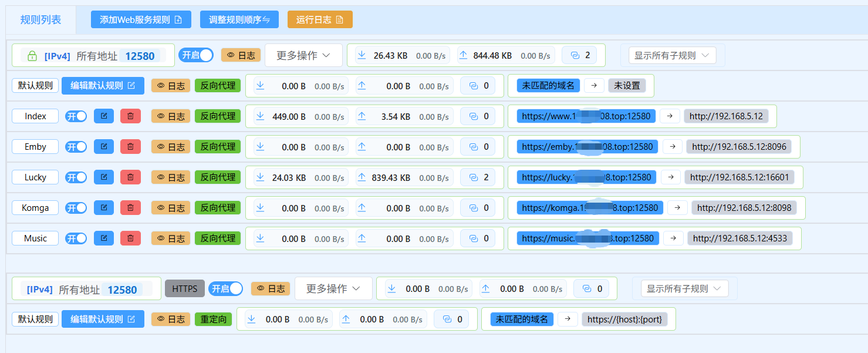The height and width of the screenshot is (353, 868).
Task: Edit the Lucky rule
Action: (x=104, y=177)
